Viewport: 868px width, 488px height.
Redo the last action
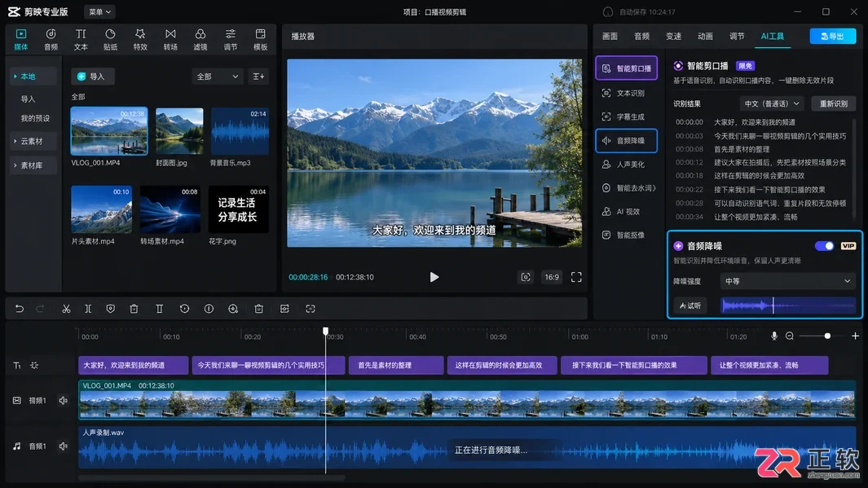[x=40, y=309]
